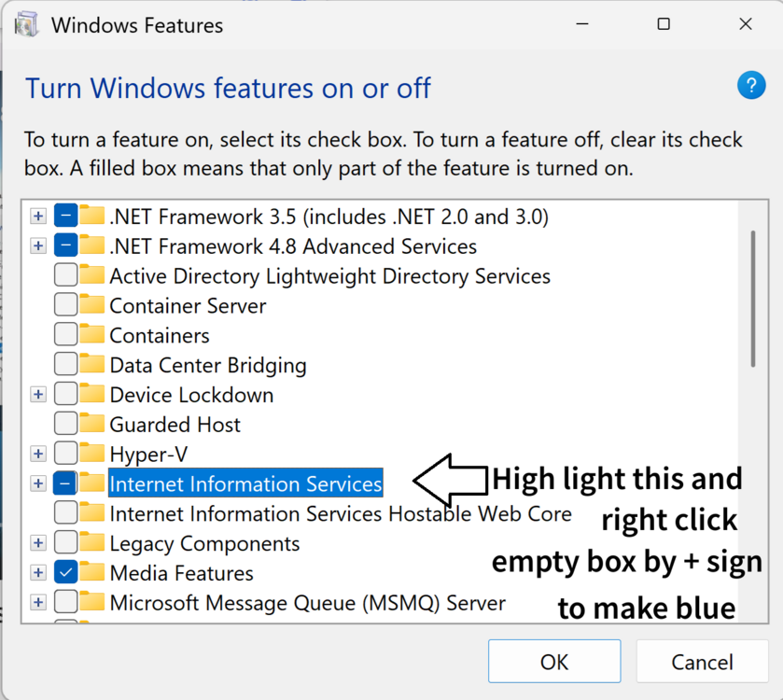This screenshot has width=783, height=700.
Task: Click the folder icon next to Legacy Components
Action: pos(91,542)
